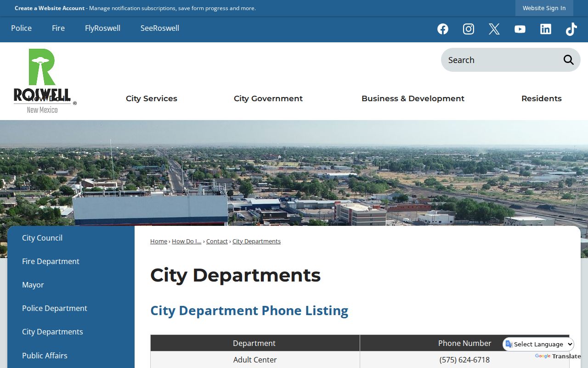Click the Adult Center table cell

tap(255, 360)
